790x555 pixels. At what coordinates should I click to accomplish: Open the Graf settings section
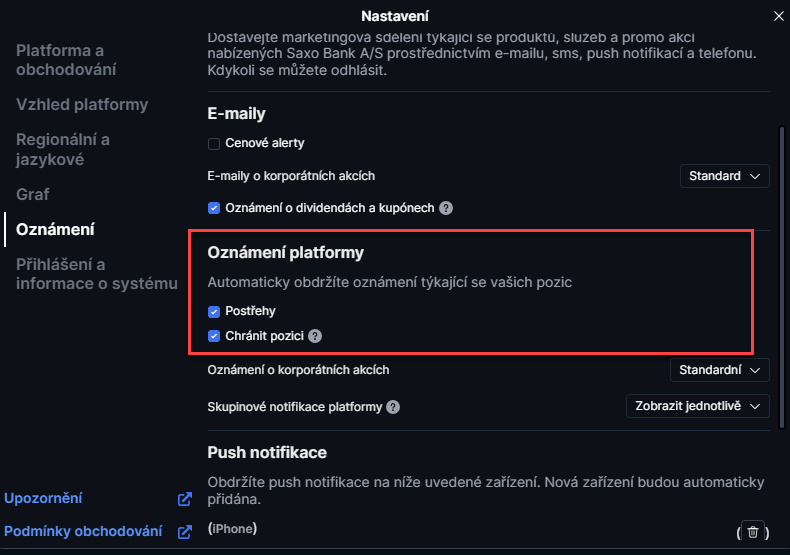[33, 194]
